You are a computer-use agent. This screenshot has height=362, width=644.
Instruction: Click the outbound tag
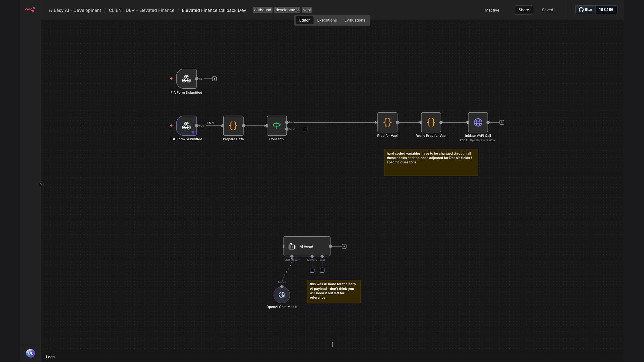(x=263, y=10)
